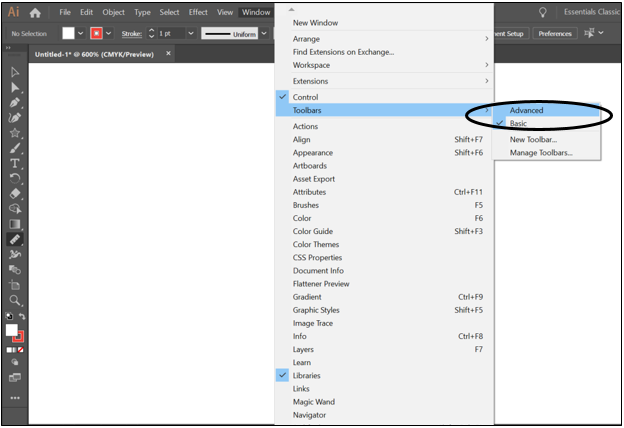This screenshot has height=428, width=624.
Task: Choose the Rotate tool
Action: [15, 178]
